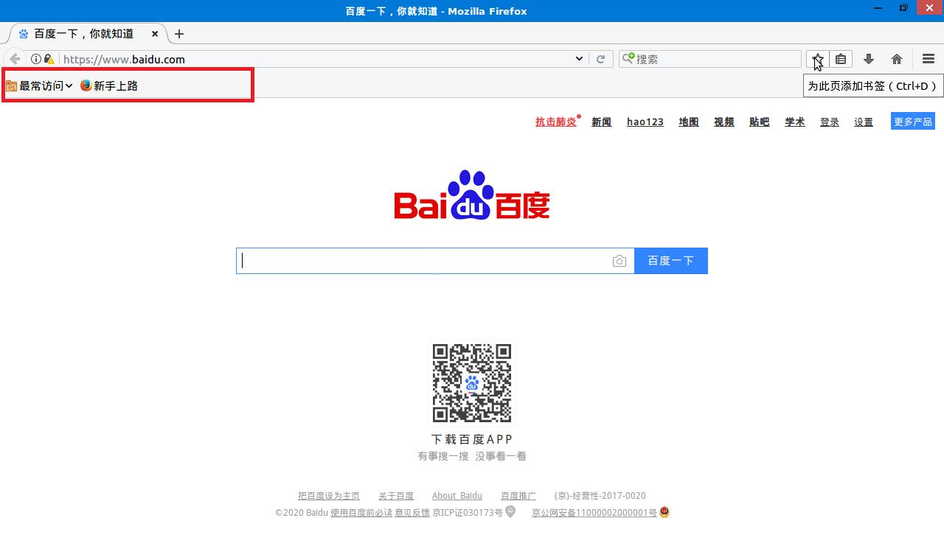
Task: Click the police badge icon in footer
Action: click(x=664, y=512)
